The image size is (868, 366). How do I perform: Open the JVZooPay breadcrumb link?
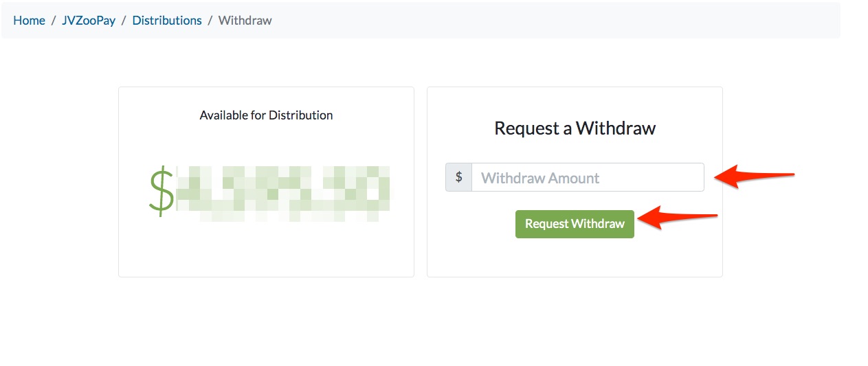(89, 21)
